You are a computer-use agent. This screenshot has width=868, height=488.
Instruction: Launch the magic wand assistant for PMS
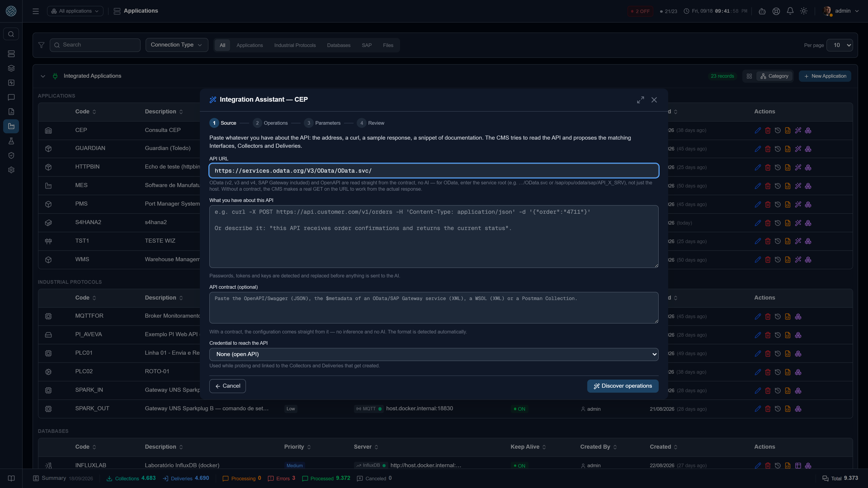point(798,204)
